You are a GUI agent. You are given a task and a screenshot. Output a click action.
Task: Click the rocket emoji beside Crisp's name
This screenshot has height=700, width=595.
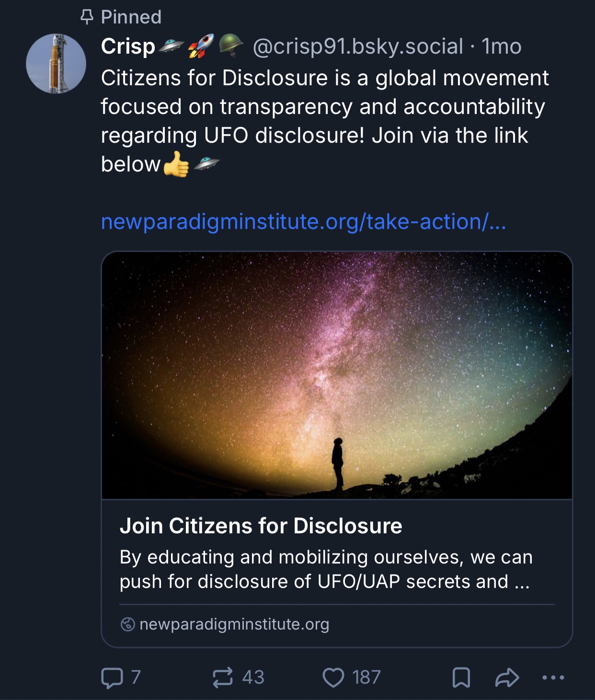point(200,46)
